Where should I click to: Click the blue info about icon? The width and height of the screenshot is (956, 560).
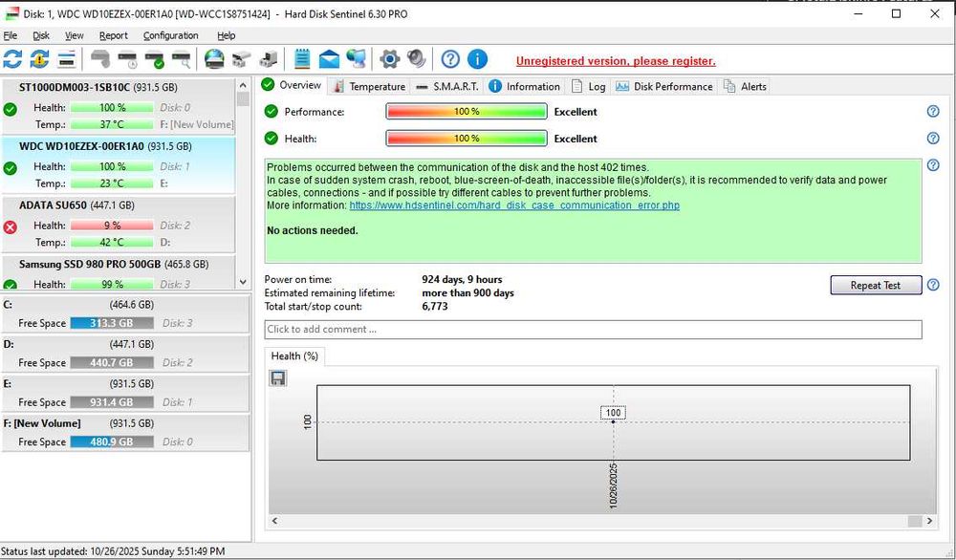coord(477,59)
